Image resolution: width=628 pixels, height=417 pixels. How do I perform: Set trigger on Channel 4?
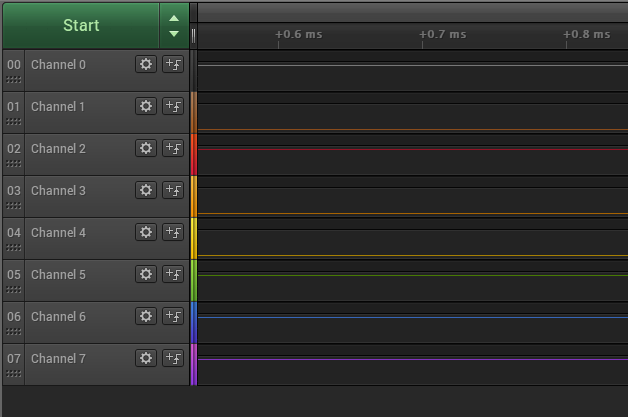pos(173,232)
